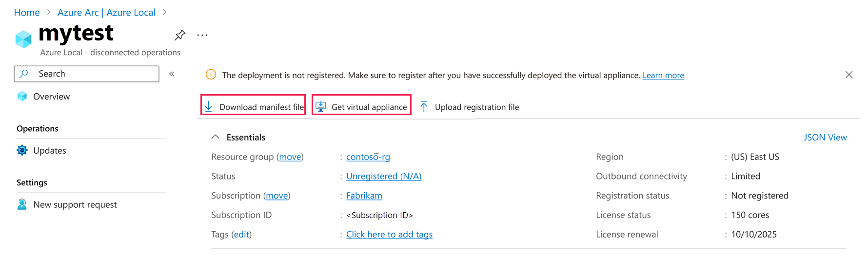Open the contoso-rg resource group link

point(368,157)
